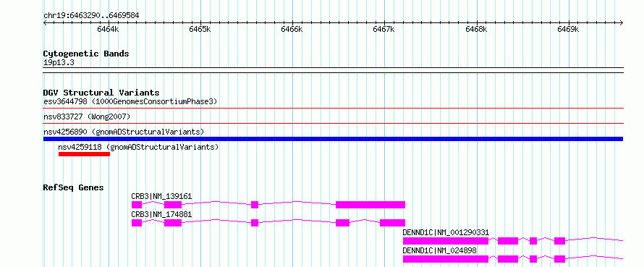Open transcript DENND1C|NM_024898 label
Image resolution: width=644 pixels, height=267 pixels.
click(x=440, y=250)
